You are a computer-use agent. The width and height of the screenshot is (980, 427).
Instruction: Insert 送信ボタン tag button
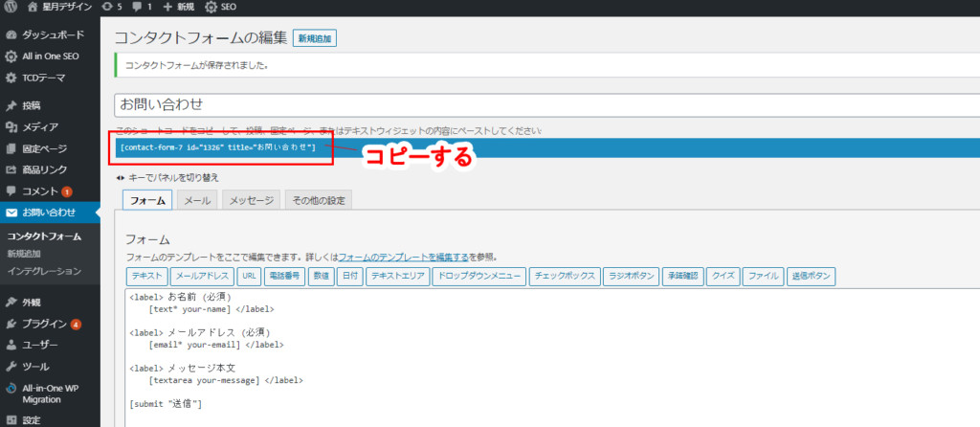(x=811, y=276)
